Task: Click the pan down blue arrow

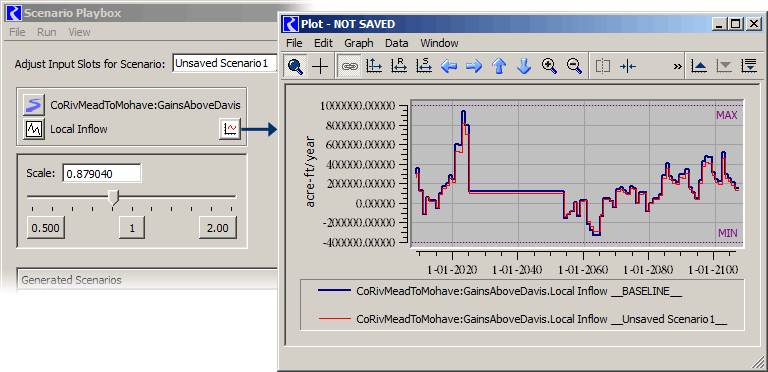Action: [524, 66]
